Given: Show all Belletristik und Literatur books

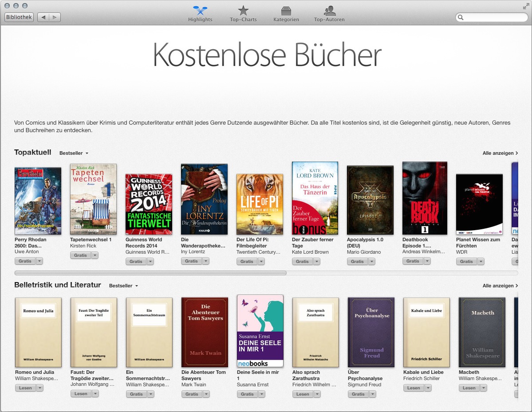Looking at the screenshot, I should pos(500,286).
